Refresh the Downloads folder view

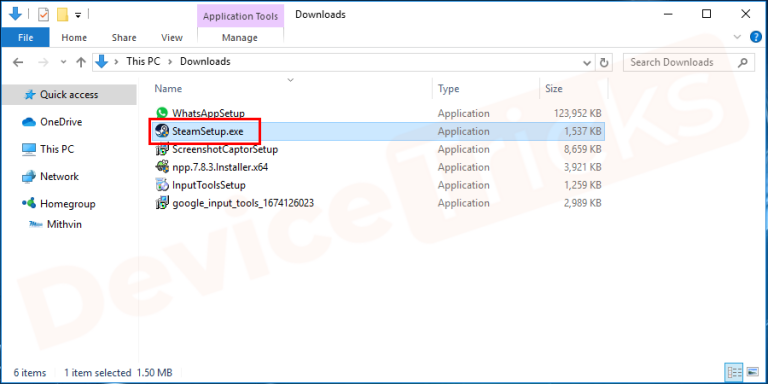coord(604,62)
